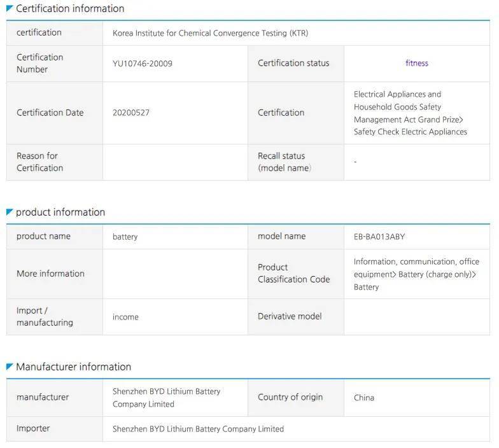Click the Derivative model label cell
499x448 pixels.
pyautogui.click(x=296, y=317)
